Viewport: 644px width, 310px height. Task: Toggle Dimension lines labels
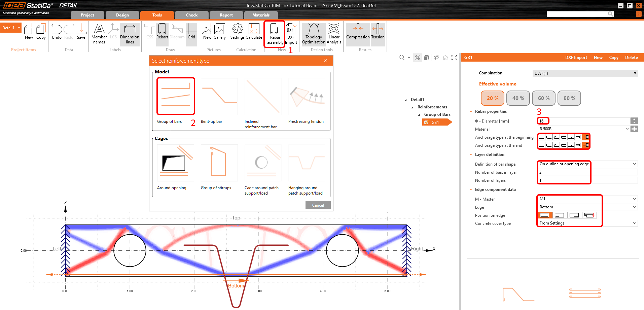tap(130, 34)
